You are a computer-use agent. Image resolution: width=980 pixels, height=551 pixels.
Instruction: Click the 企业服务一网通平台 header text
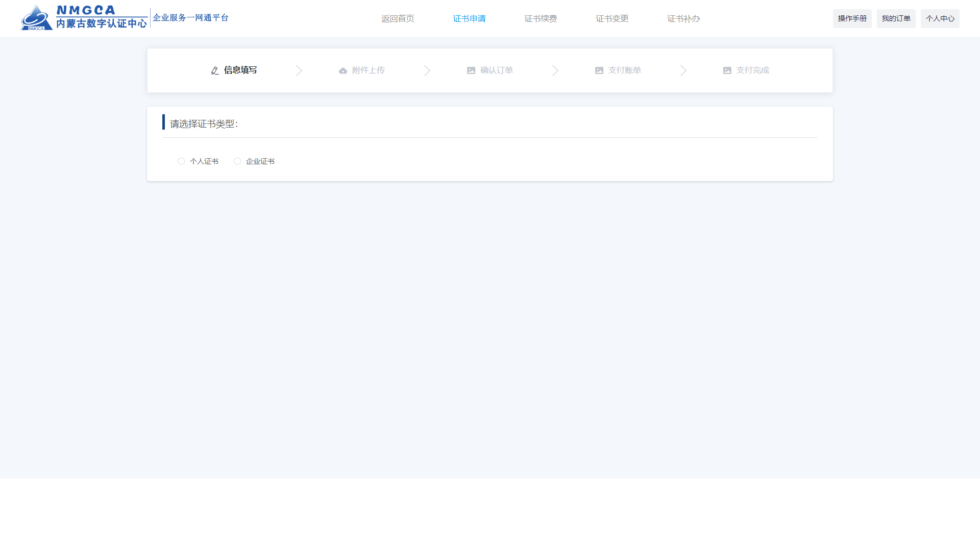point(191,18)
